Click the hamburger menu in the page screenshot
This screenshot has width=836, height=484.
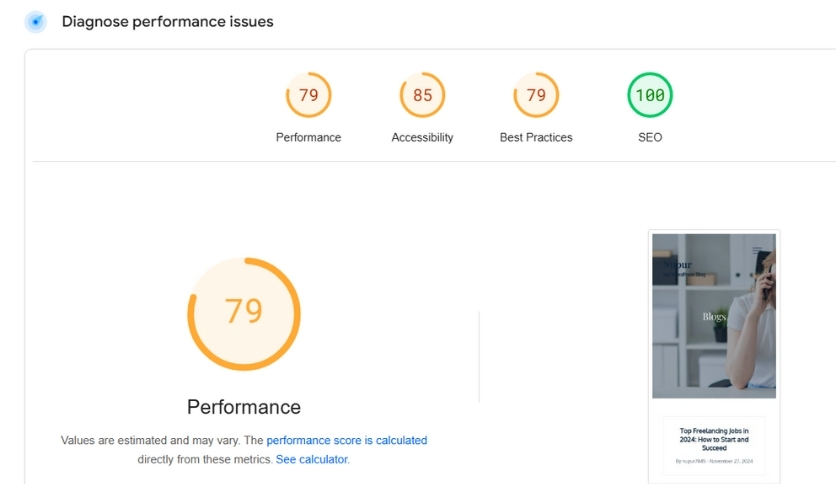pos(758,250)
